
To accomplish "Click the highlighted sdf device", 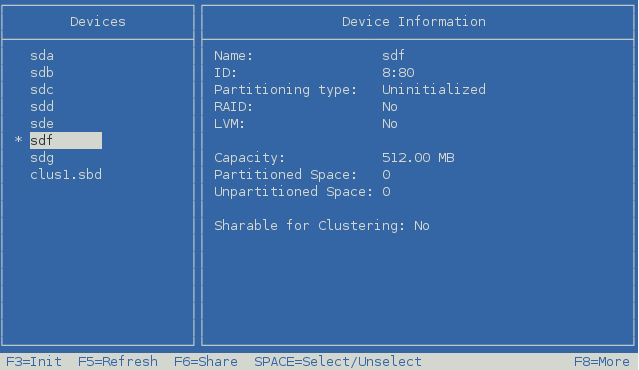I will pyautogui.click(x=66, y=141).
